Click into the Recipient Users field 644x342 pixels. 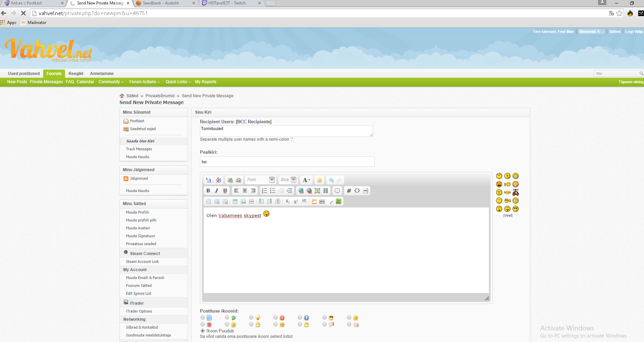[286, 131]
